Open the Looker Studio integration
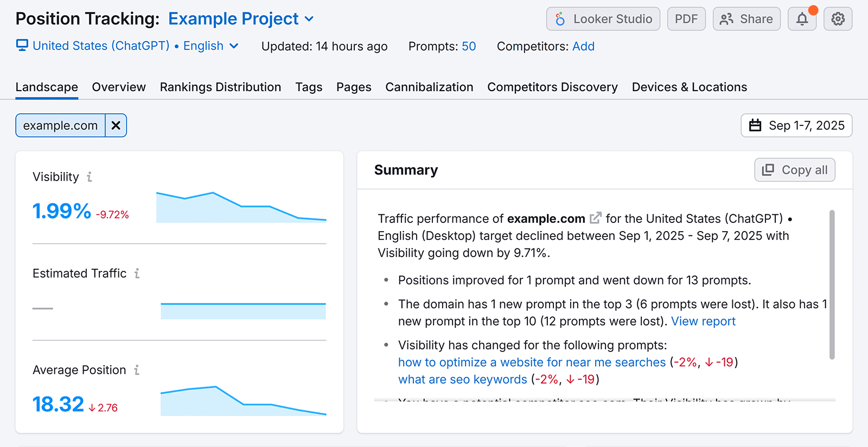This screenshot has width=868, height=447. [x=603, y=19]
